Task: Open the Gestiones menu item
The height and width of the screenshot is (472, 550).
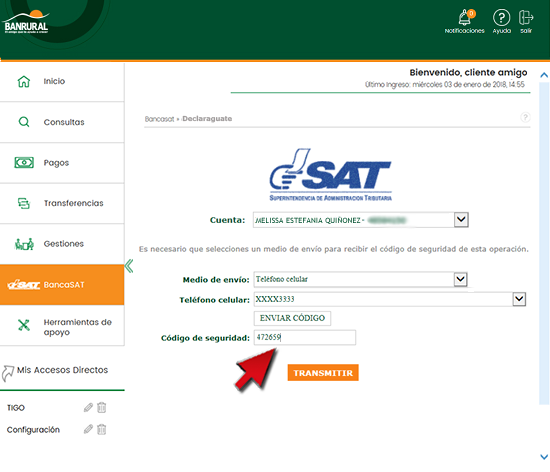Action: point(62,244)
